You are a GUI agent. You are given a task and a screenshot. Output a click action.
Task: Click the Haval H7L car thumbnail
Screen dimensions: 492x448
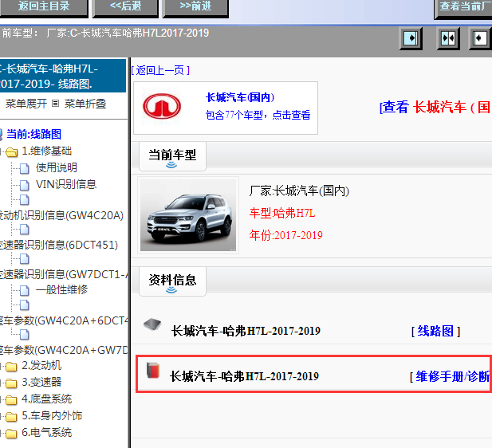[188, 215]
